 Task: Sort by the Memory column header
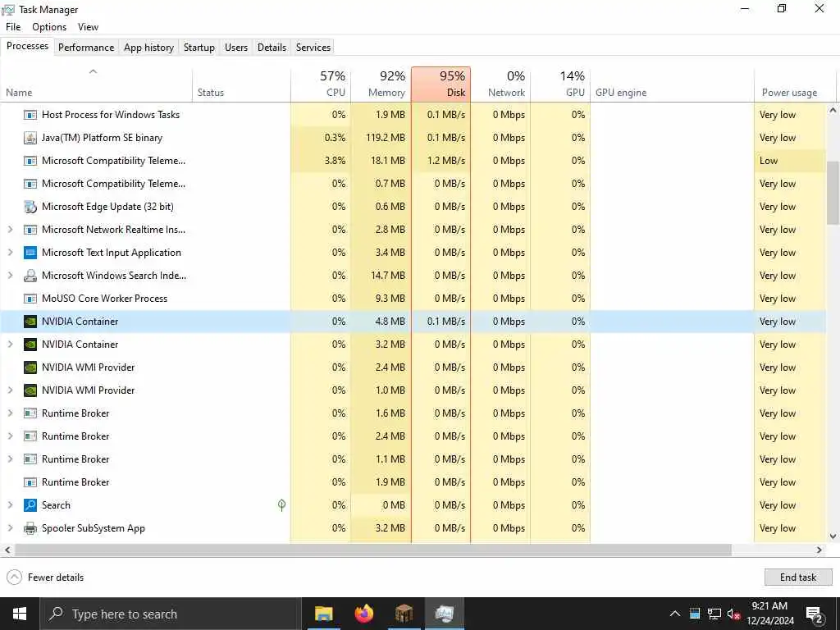[x=381, y=84]
